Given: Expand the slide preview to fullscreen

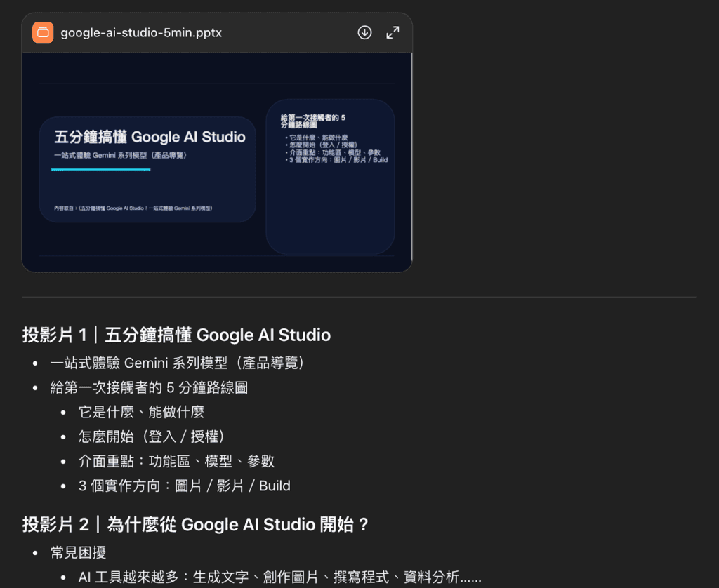Looking at the screenshot, I should 393,32.
